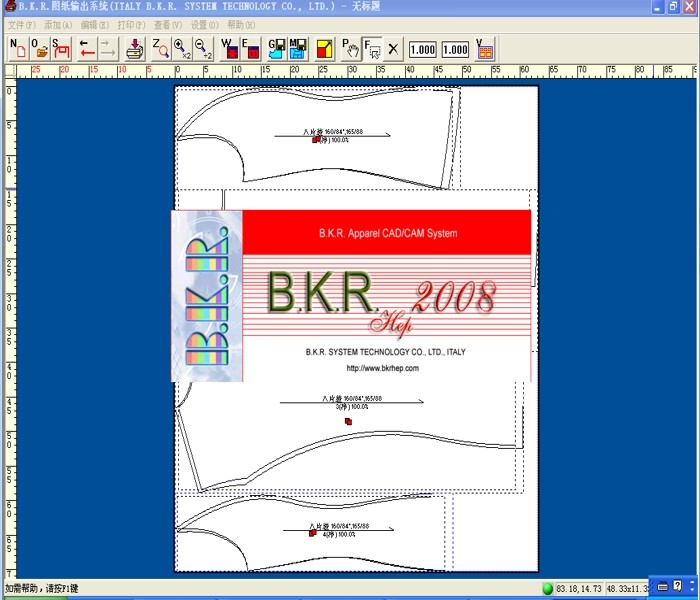Save file with S disk icon
The image size is (700, 600).
(x=61, y=49)
